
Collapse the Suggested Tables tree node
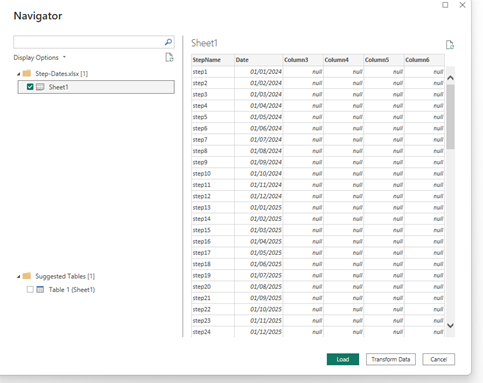19,277
